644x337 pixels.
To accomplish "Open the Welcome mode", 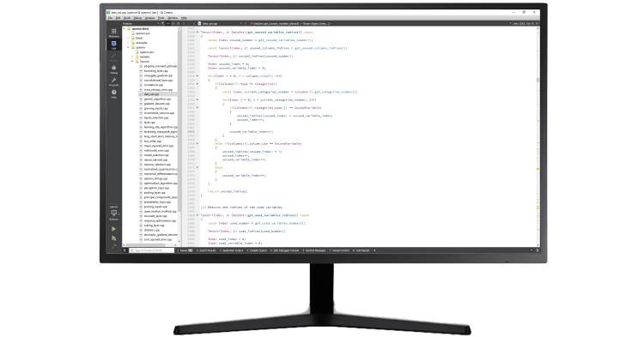I will pyautogui.click(x=113, y=33).
